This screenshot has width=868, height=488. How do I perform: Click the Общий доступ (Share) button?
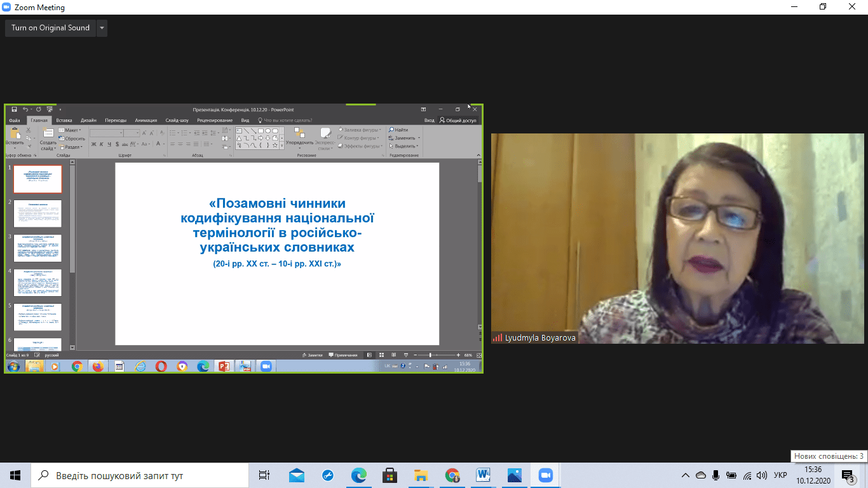click(x=458, y=120)
